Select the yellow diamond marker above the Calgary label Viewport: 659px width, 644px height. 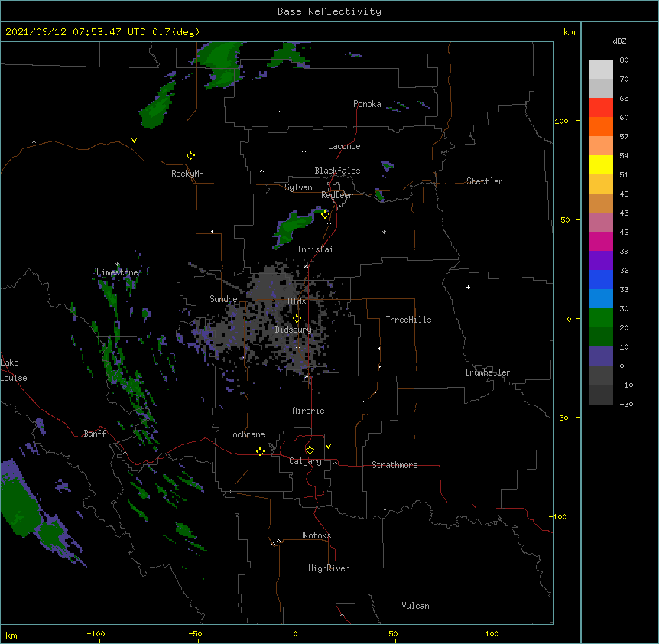point(310,450)
